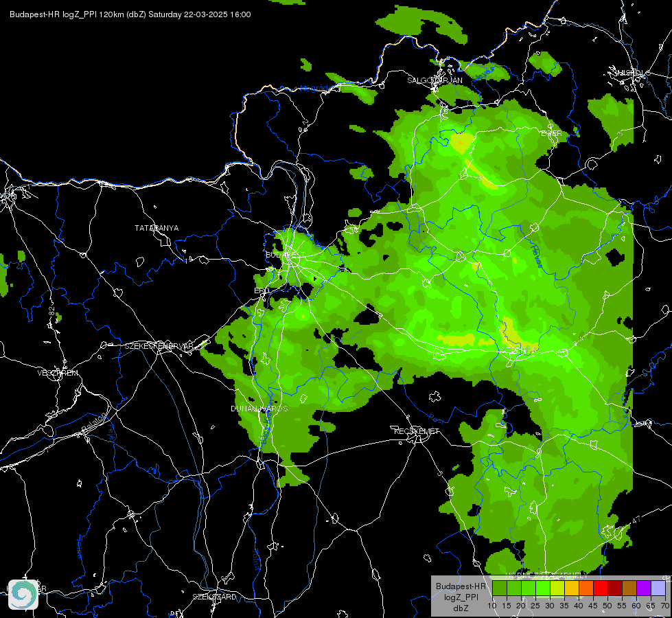Select the DUNAUJVAROS city label

point(259,409)
